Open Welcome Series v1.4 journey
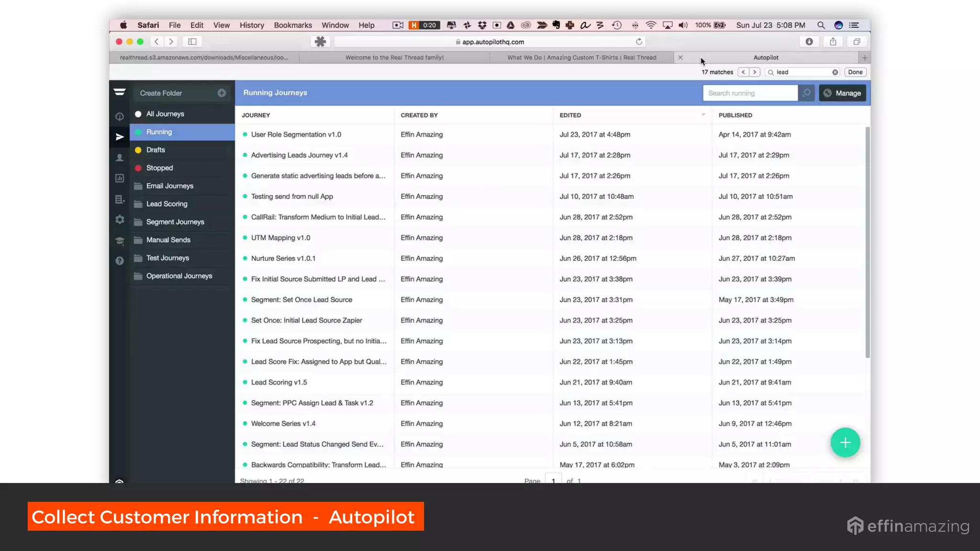Image resolution: width=980 pixels, height=551 pixels. (283, 423)
